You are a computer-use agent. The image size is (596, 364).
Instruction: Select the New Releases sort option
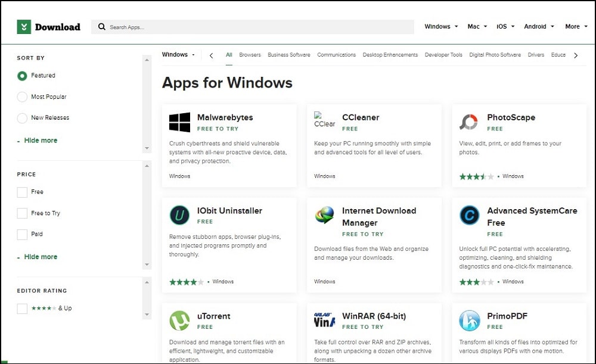(22, 118)
